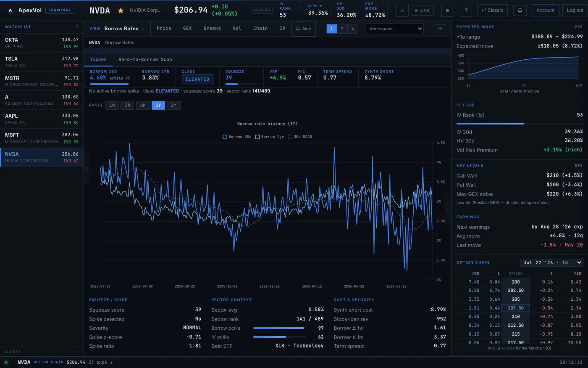This screenshot has width=588, height=368.
Task: Click the Log out button
Action: (575, 10)
